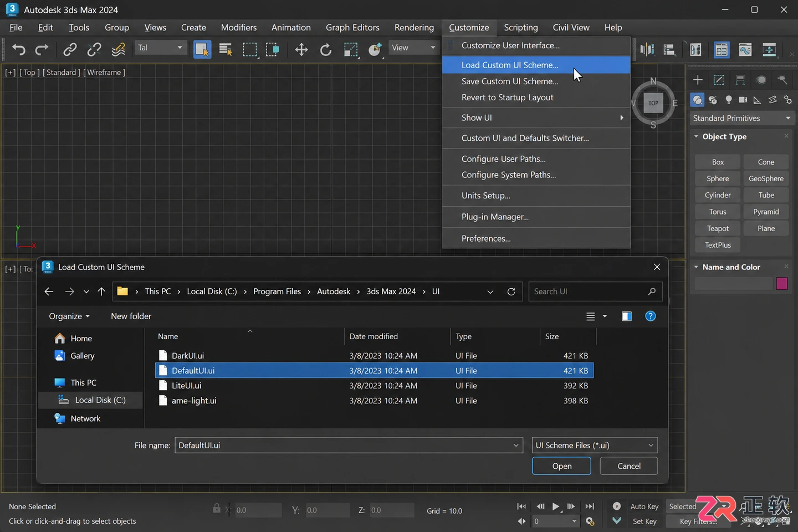
Task: Click the Search UI field
Action: point(595,291)
